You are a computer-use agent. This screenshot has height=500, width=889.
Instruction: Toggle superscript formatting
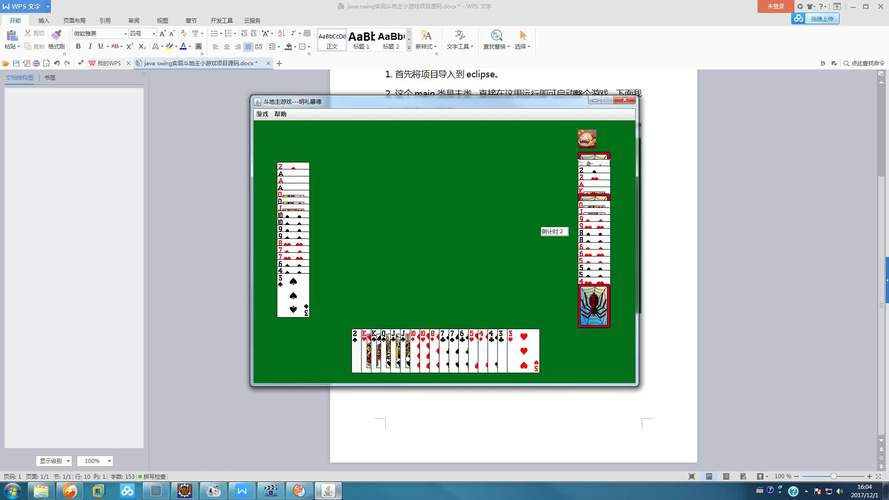[x=129, y=46]
